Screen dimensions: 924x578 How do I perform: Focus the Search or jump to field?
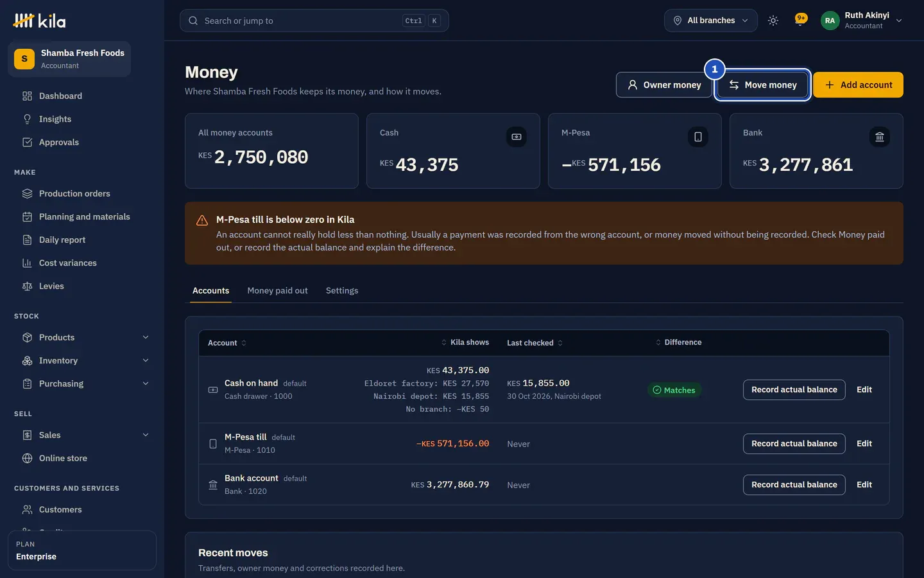pos(314,21)
